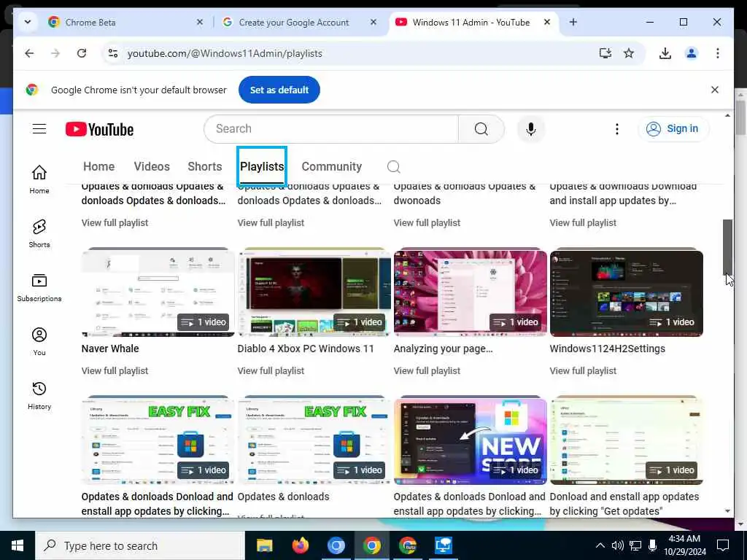Open Chrome's three-dot menu
Image resolution: width=747 pixels, height=560 pixels.
pos(718,53)
